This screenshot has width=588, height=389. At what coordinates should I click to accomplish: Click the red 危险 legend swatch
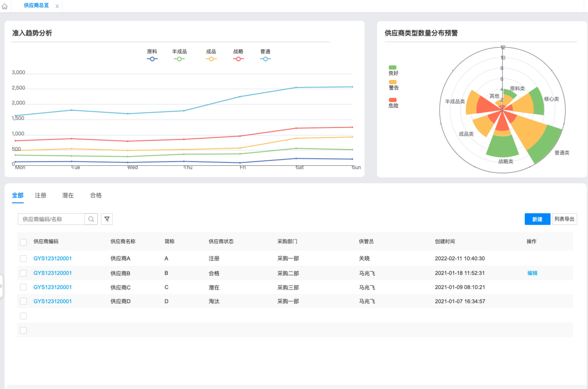[392, 100]
